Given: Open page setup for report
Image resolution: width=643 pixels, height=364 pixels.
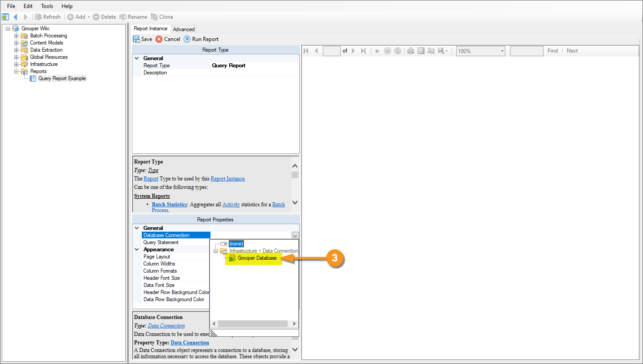Looking at the screenshot, I should pos(431,51).
